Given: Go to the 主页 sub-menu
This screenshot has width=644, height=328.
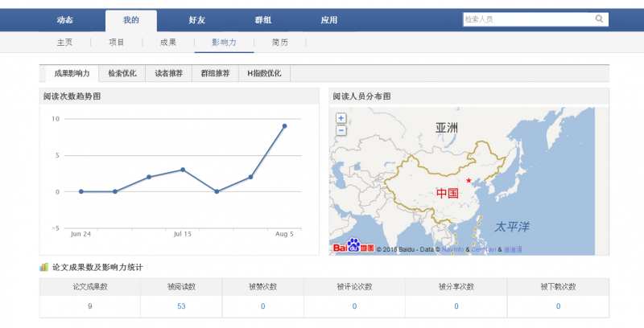Looking at the screenshot, I should point(64,43).
